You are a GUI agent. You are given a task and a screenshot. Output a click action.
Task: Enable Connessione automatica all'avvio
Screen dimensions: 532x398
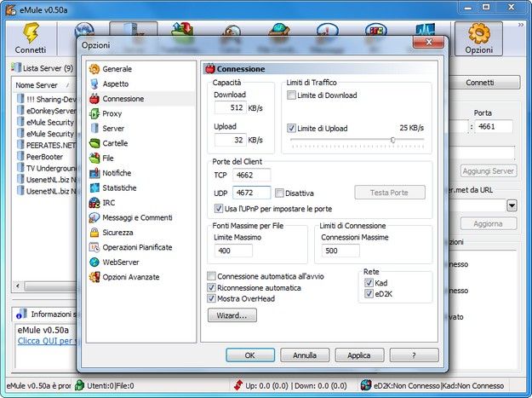pos(211,276)
